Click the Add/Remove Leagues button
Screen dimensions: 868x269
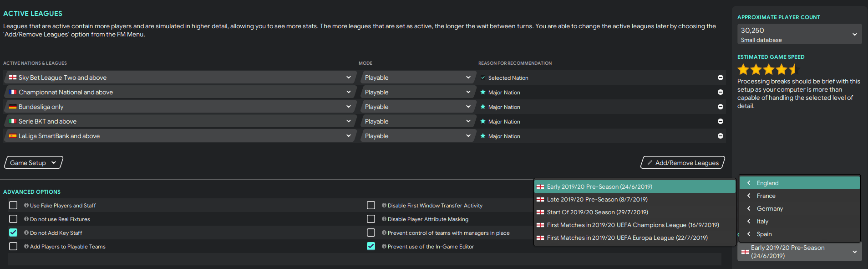pyautogui.click(x=683, y=163)
